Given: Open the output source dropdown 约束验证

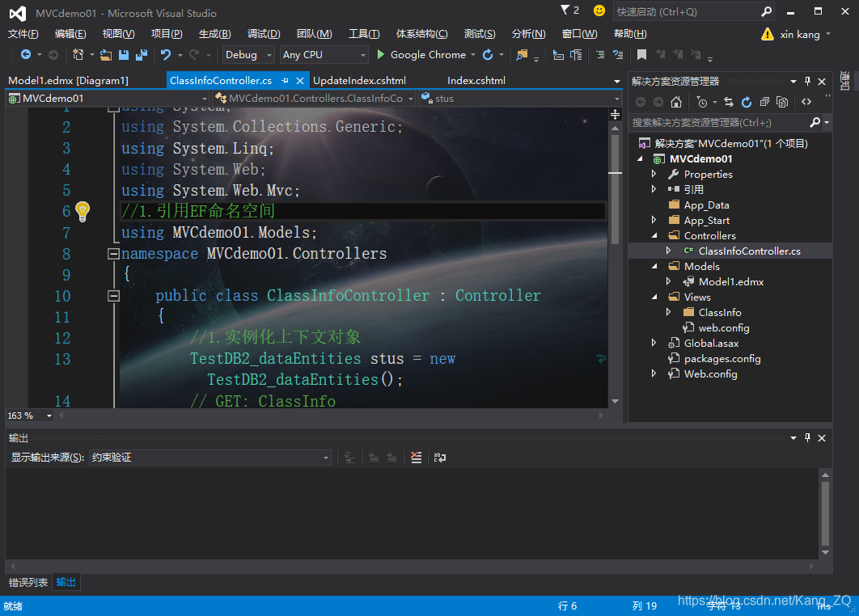Looking at the screenshot, I should click(x=210, y=458).
